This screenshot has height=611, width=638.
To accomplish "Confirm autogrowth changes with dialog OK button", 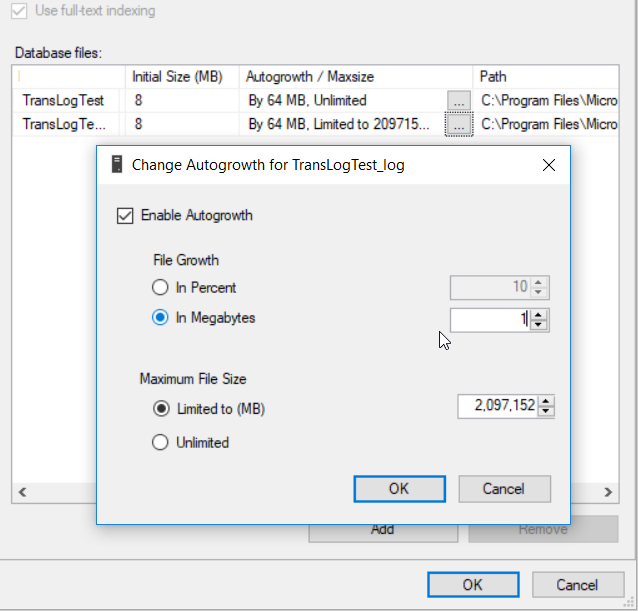I will point(399,489).
